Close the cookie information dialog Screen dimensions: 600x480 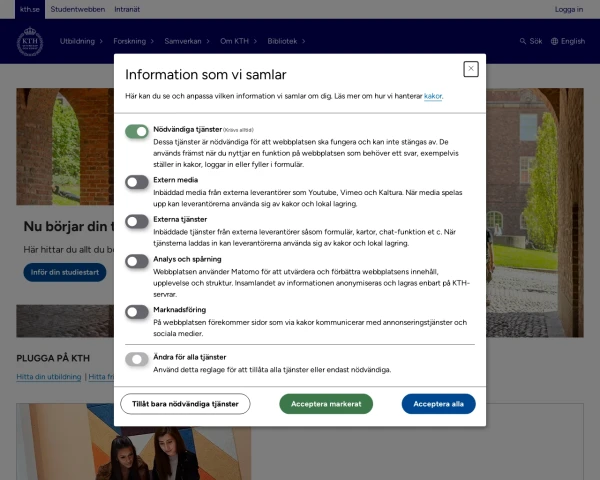[471, 69]
